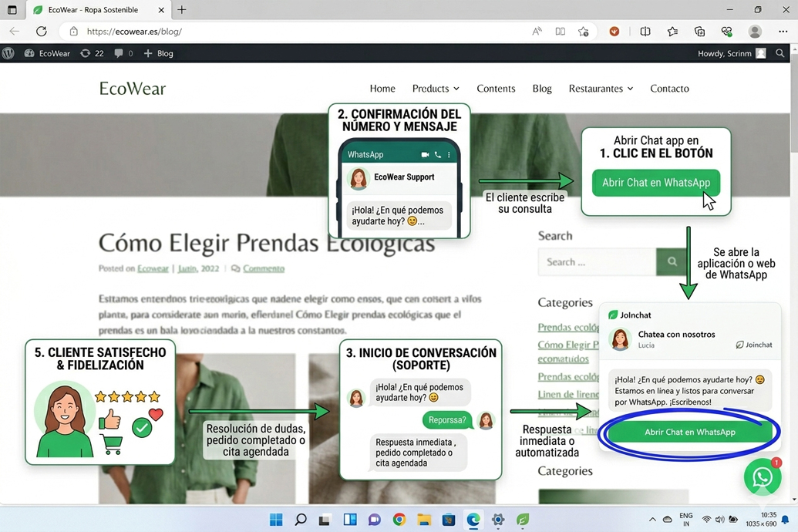This screenshot has height=532, width=798.
Task: Open the Collections icon
Action: [700, 32]
